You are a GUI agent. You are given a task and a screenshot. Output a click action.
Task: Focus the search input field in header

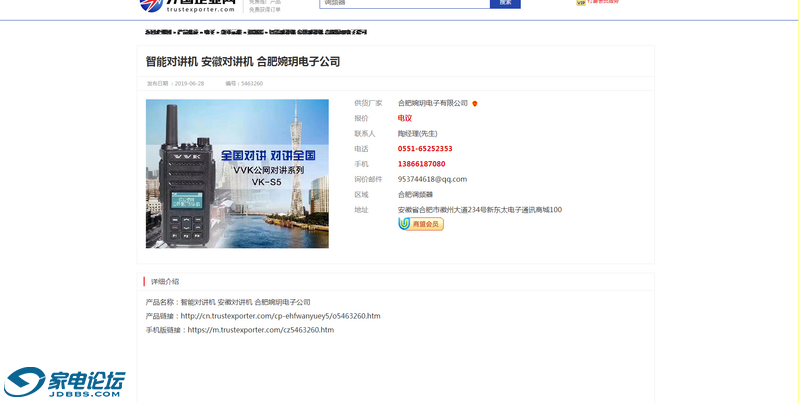coord(405,3)
